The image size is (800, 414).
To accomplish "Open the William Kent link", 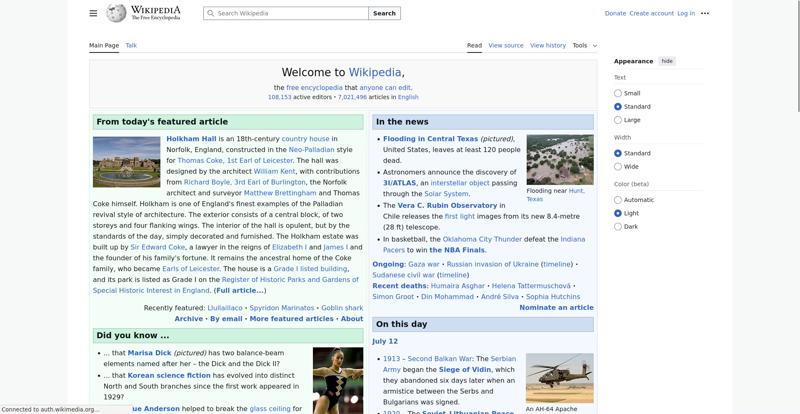I will point(274,172).
